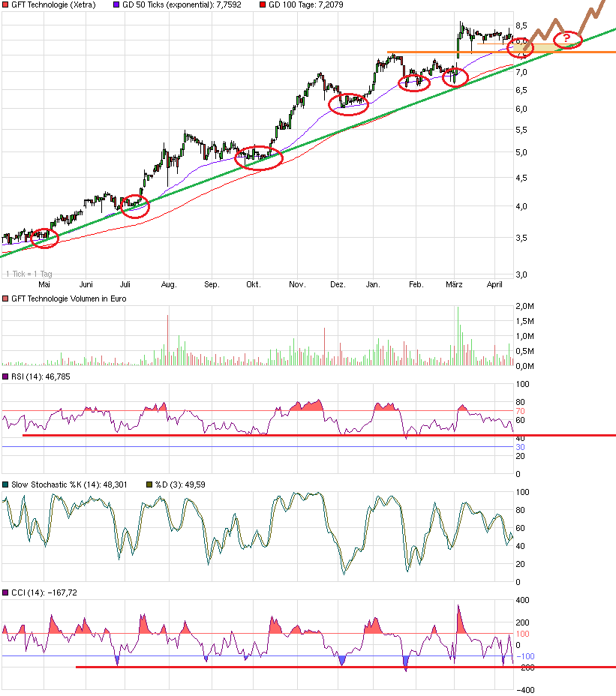
Task: Click the 0,5M volume axis value
Action: coord(525,351)
